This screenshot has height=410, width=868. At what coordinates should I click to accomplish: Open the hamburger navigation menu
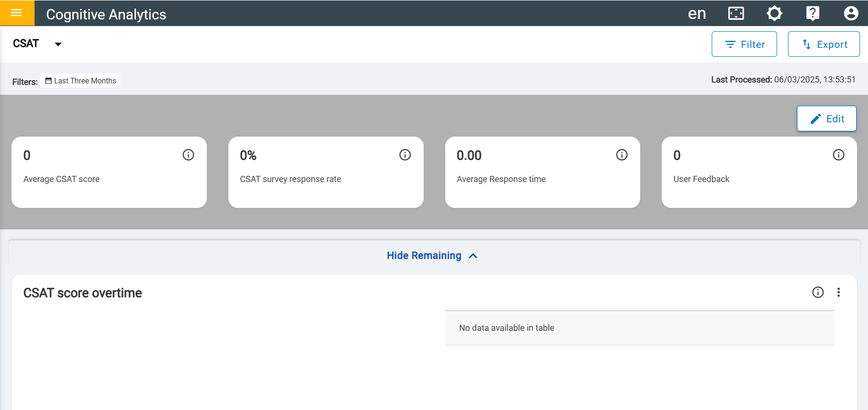pyautogui.click(x=17, y=13)
